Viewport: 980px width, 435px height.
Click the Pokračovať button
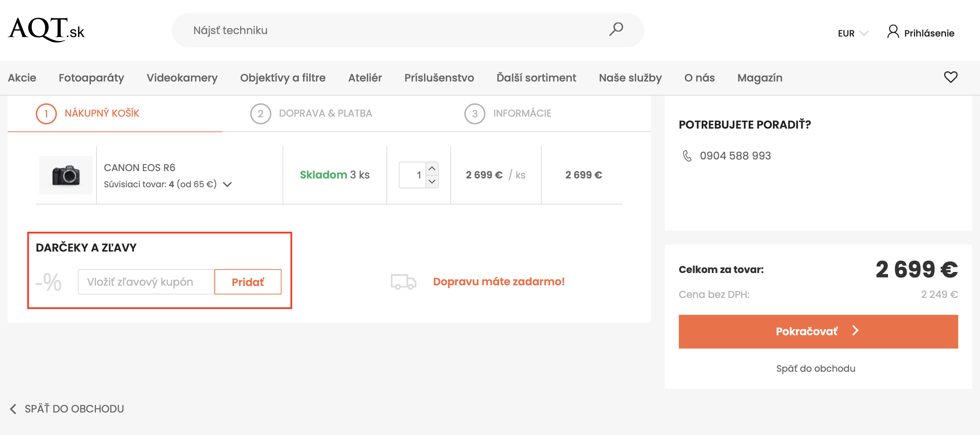point(818,331)
